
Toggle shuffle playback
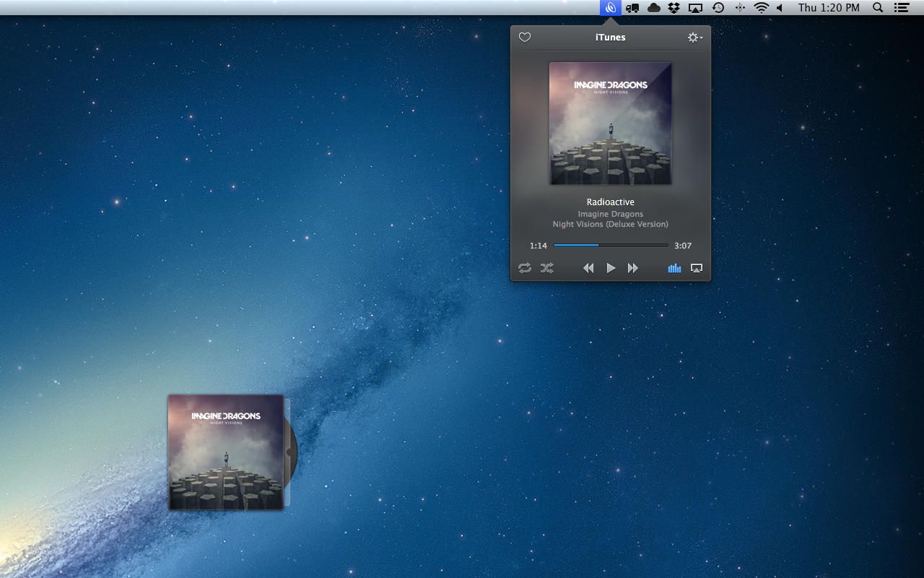[x=547, y=268]
